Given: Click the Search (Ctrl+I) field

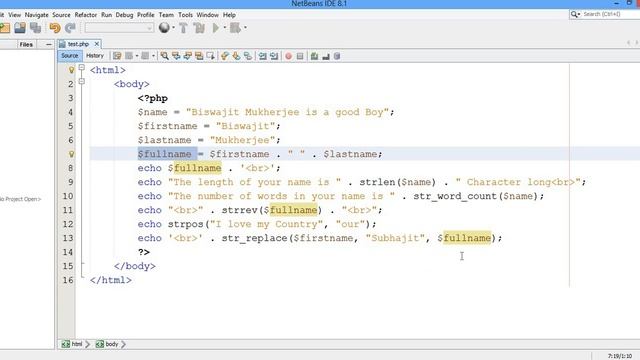Looking at the screenshot, I should [x=605, y=14].
